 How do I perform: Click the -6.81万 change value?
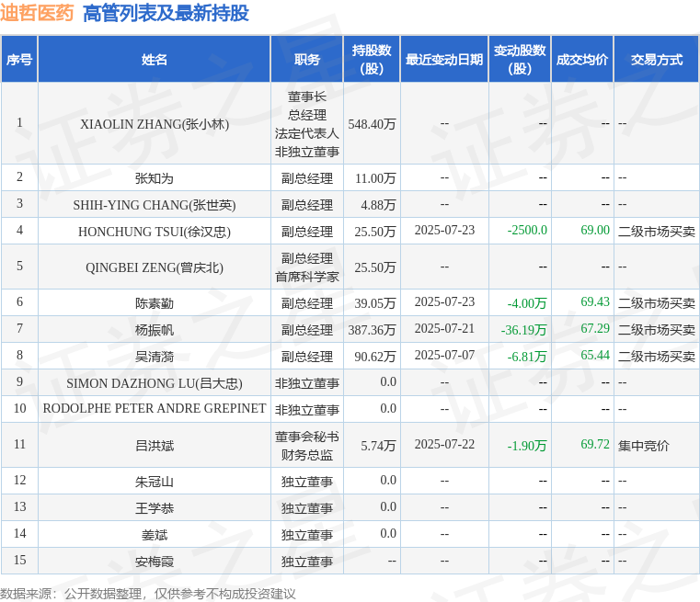click(527, 358)
